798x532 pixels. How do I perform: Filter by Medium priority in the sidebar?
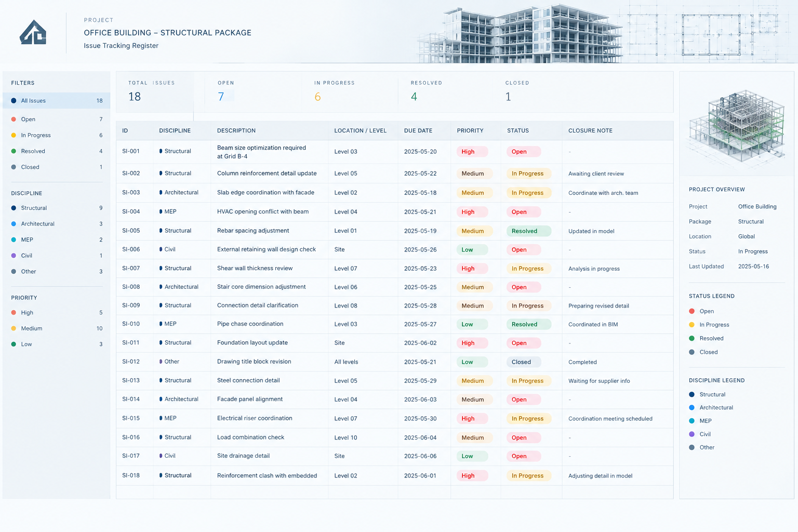[56, 328]
